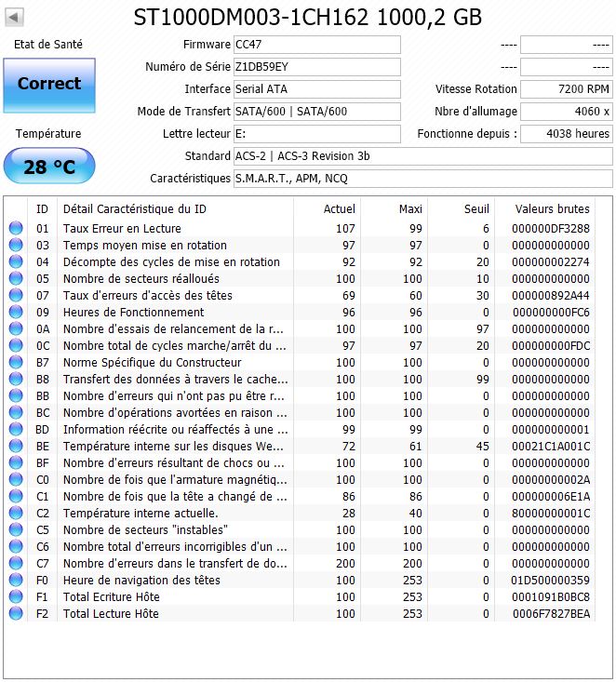The image size is (616, 682).
Task: Click status icon of row 03 Temps moyen
Action: coord(16,246)
